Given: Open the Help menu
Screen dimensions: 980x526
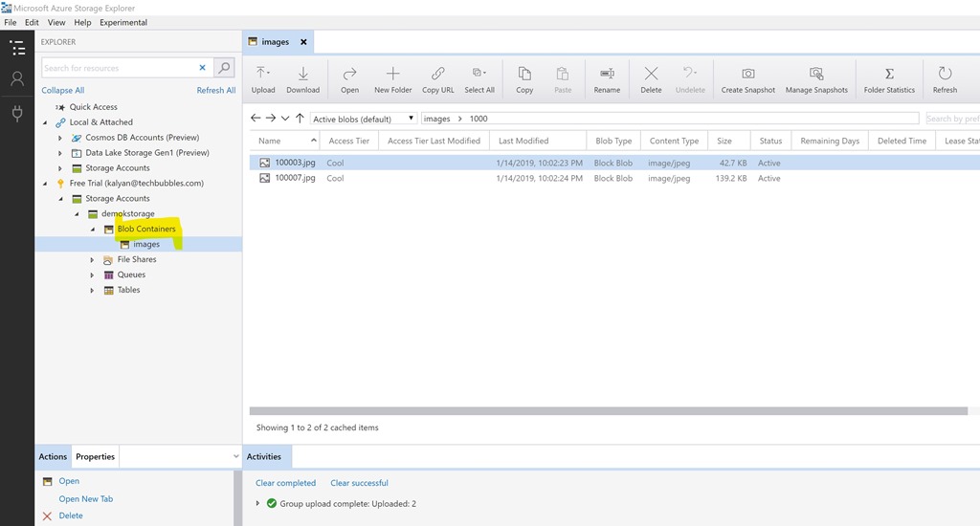Looking at the screenshot, I should [82, 23].
